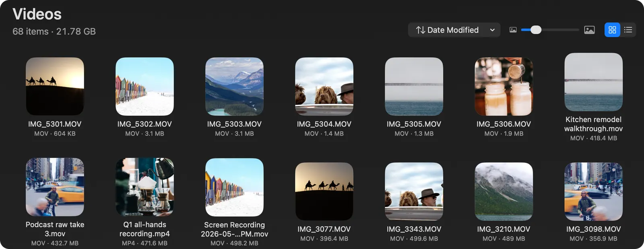Click the IMG_3077.MOV file name
The image size is (644, 249).
pyautogui.click(x=324, y=229)
